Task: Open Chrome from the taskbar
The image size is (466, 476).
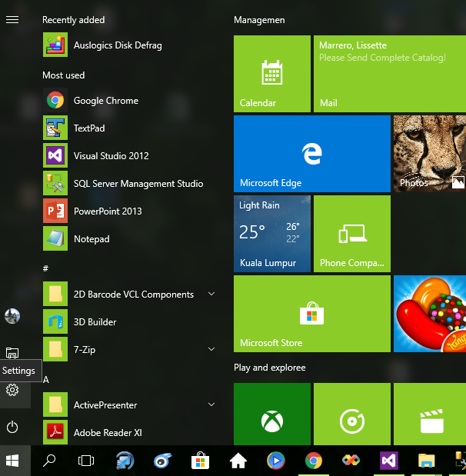Action: [x=314, y=461]
